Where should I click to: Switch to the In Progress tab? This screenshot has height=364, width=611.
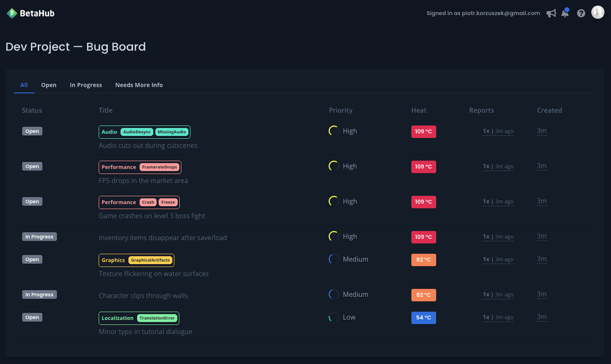[x=86, y=85]
